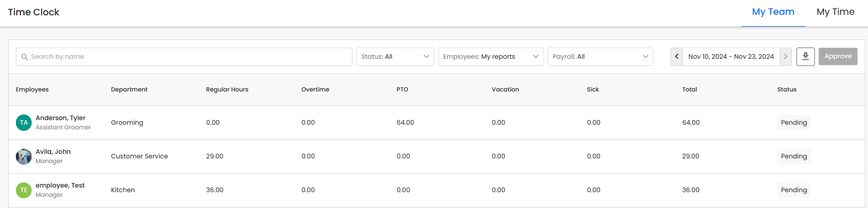The image size is (868, 208).
Task: Switch to the My Time tab
Action: (835, 12)
